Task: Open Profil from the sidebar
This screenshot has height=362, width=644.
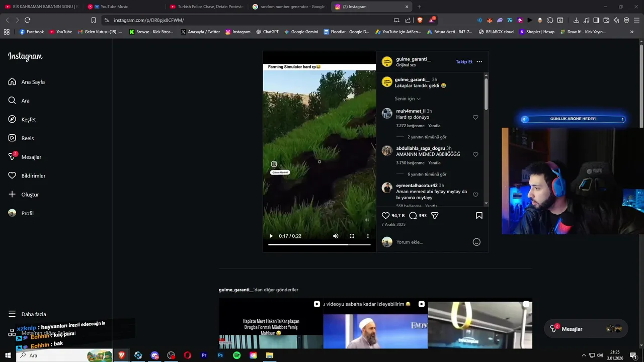Action: pyautogui.click(x=21, y=213)
